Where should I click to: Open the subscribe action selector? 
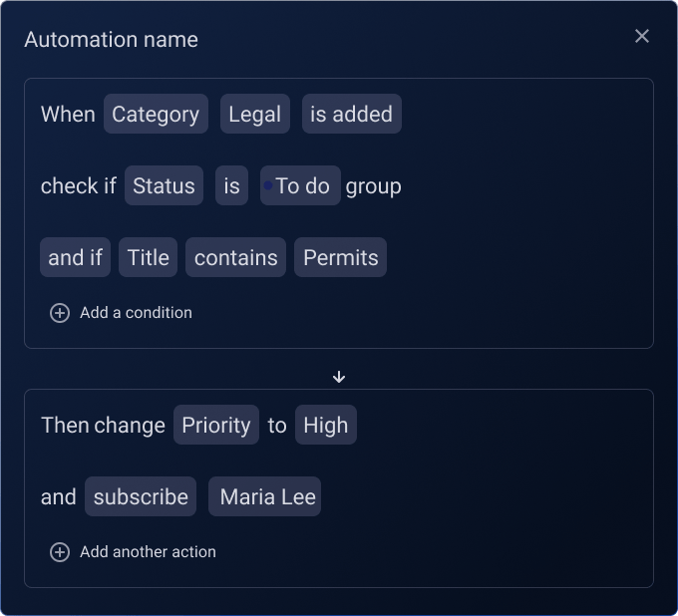(141, 496)
